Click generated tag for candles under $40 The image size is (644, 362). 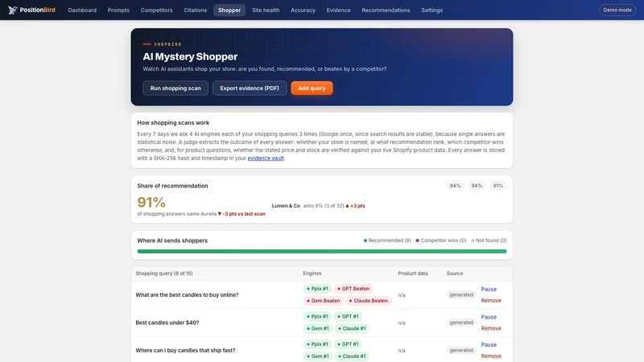pyautogui.click(x=460, y=323)
